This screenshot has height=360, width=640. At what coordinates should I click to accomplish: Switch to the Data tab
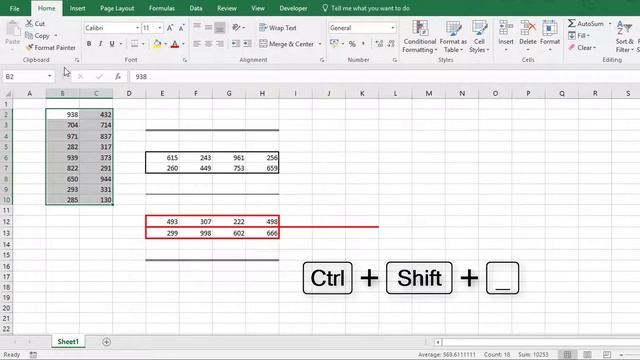pos(196,8)
